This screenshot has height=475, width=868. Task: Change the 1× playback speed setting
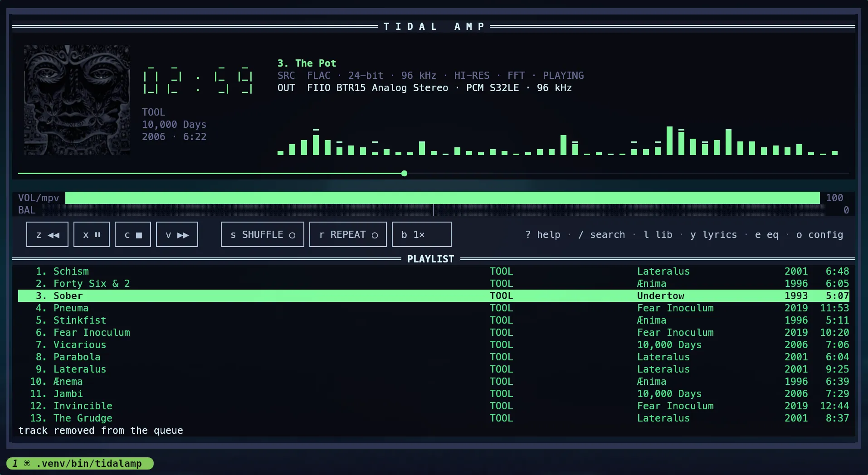[x=422, y=234]
